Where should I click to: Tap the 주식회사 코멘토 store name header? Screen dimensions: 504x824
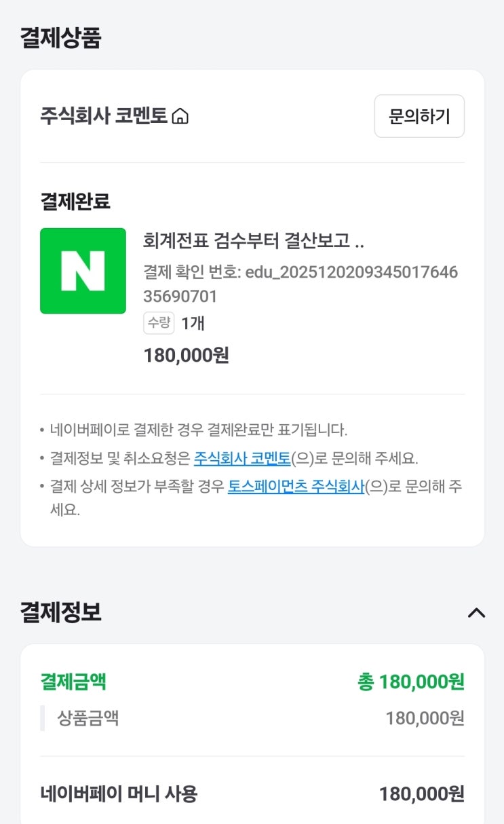click(x=103, y=116)
